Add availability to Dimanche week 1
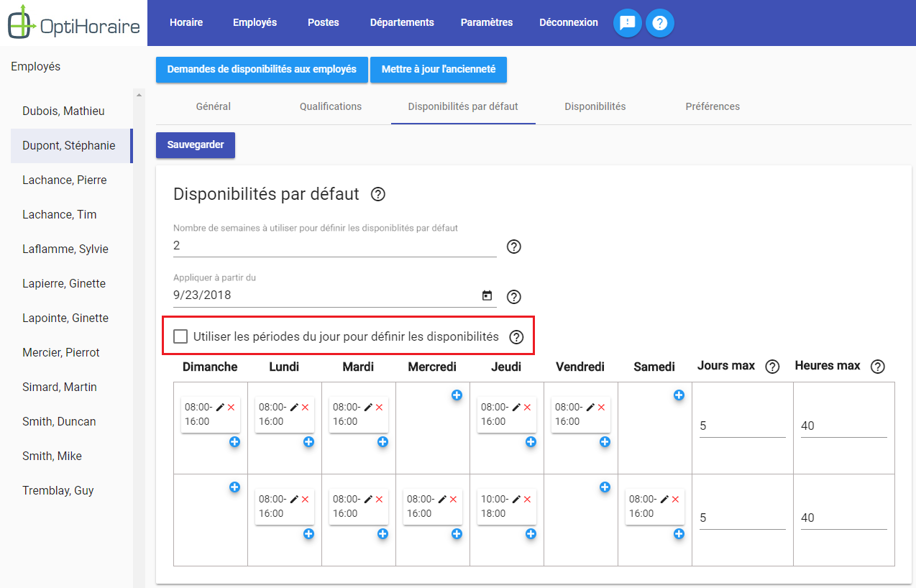This screenshot has height=588, width=916. [234, 442]
